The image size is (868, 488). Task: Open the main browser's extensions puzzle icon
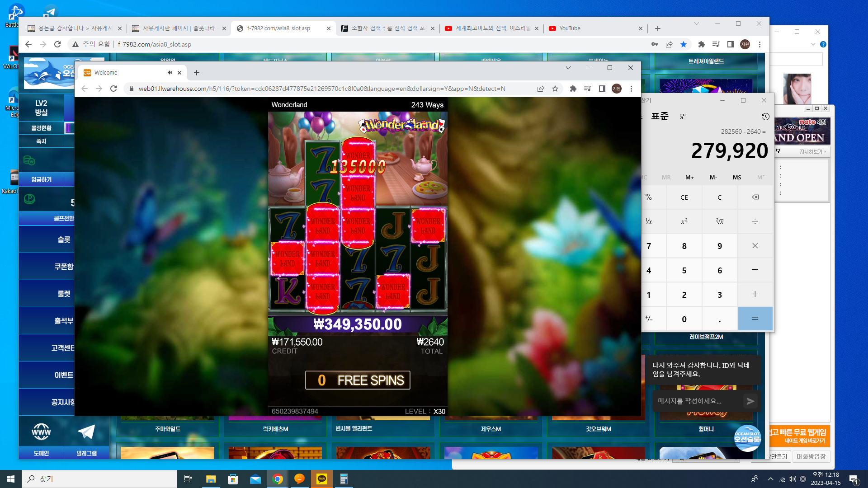pos(702,44)
